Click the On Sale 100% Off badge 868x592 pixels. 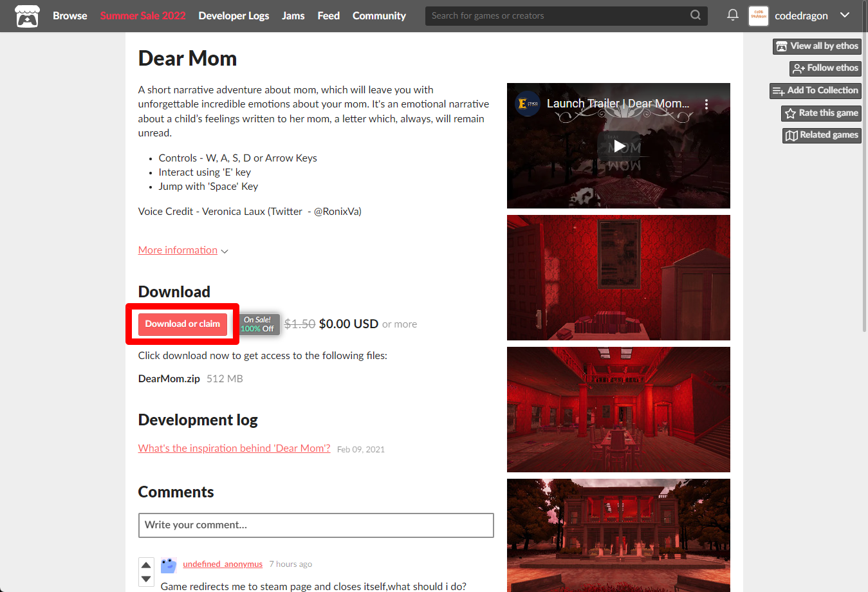coord(259,324)
